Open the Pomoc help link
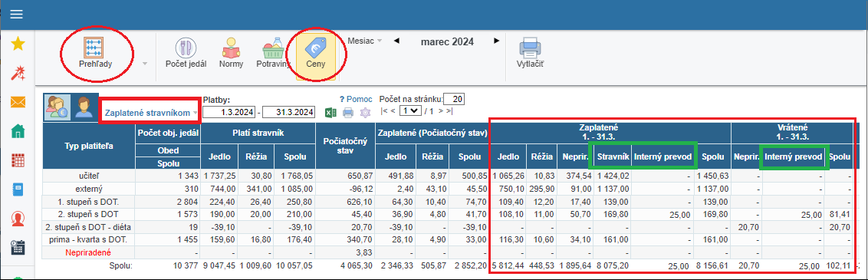The height and width of the screenshot is (280, 868). [356, 99]
